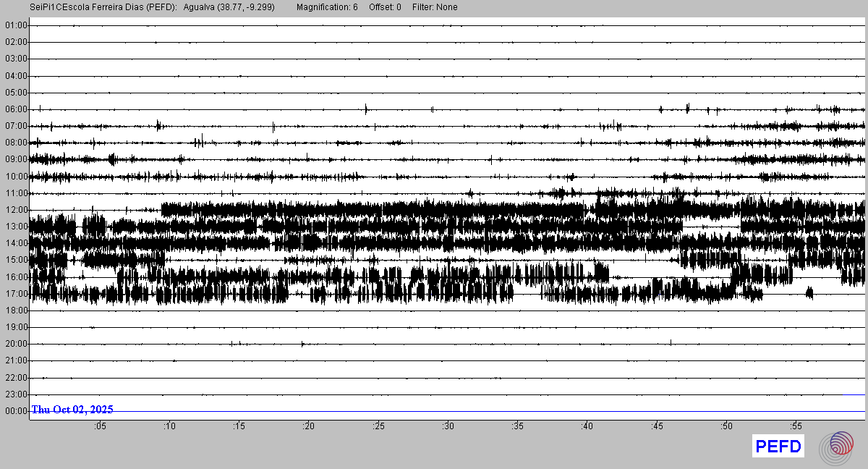Select the 17:00 hour row label

(x=16, y=294)
